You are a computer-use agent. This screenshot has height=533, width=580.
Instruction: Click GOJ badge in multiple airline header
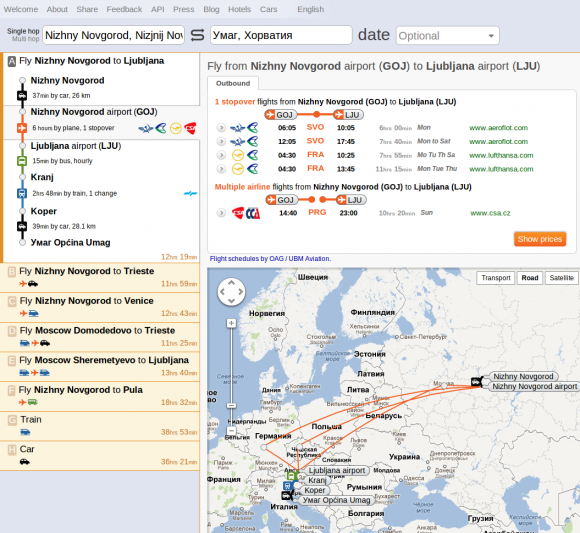click(x=281, y=200)
